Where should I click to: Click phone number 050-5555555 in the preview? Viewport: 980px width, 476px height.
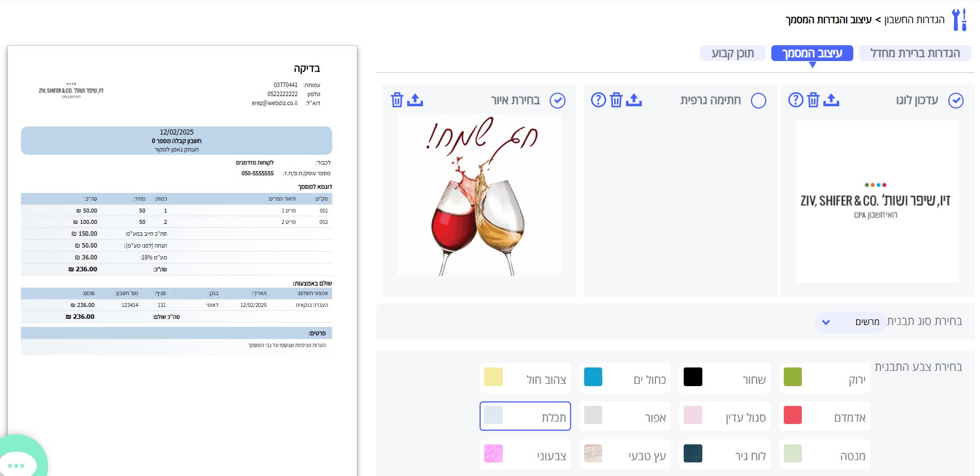pyautogui.click(x=257, y=174)
